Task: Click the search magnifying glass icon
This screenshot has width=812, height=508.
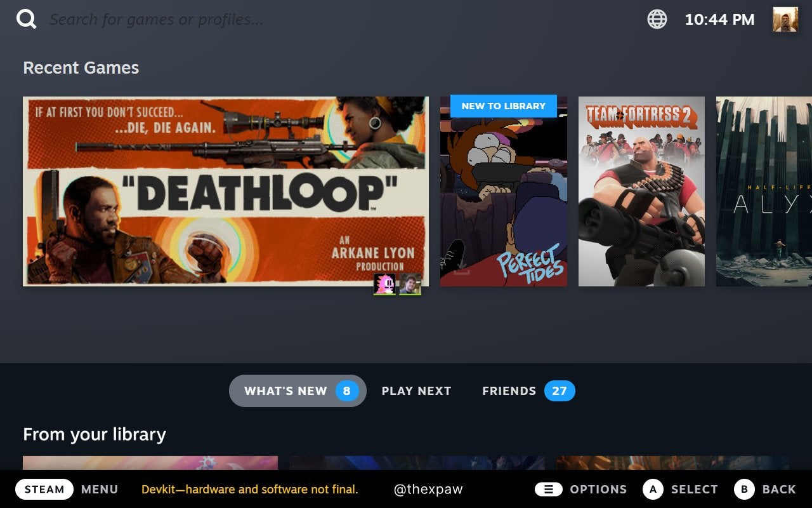Action: click(x=25, y=18)
